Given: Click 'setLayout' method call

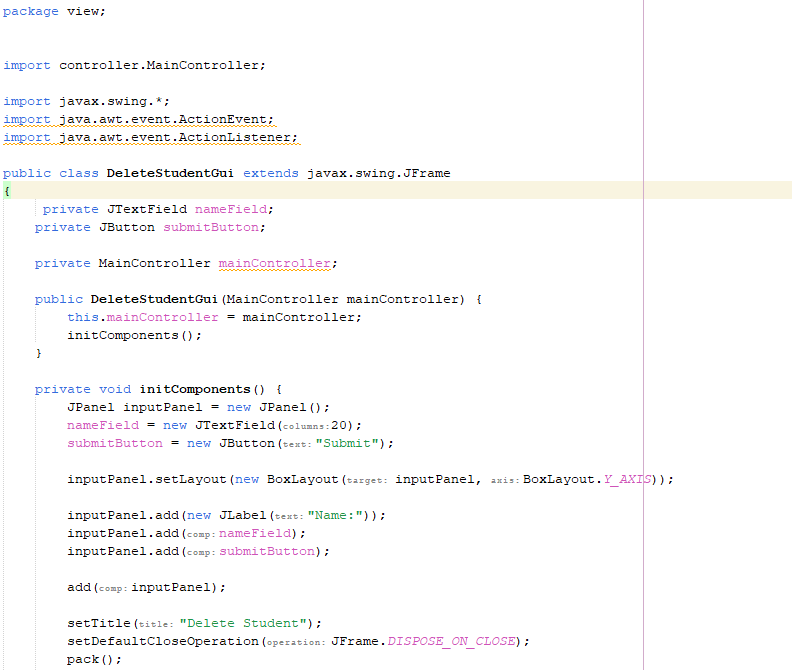Looking at the screenshot, I should click(190, 480).
